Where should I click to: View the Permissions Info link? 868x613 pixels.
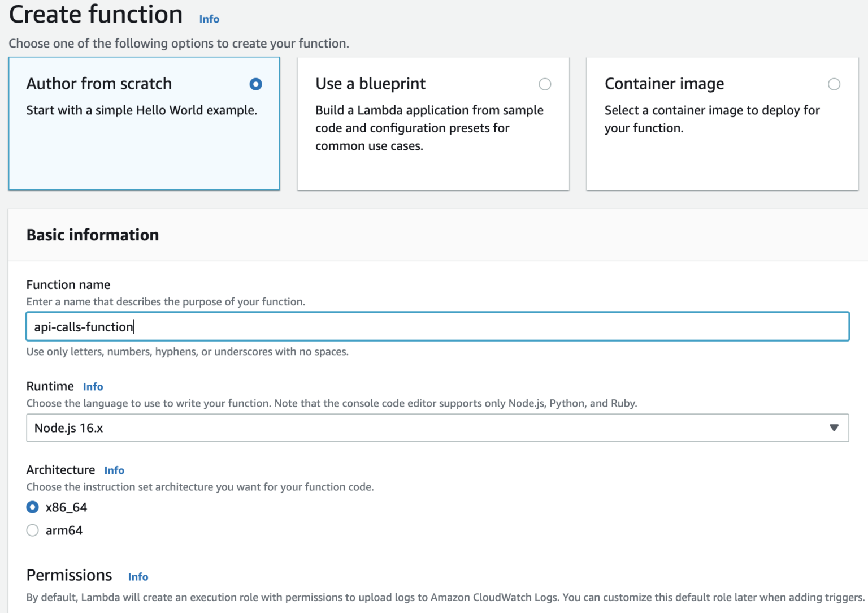click(138, 576)
